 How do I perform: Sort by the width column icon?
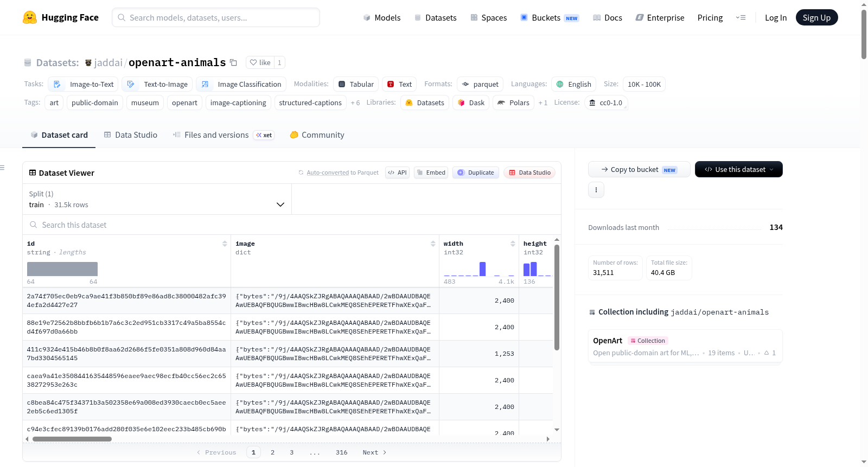pyautogui.click(x=513, y=244)
